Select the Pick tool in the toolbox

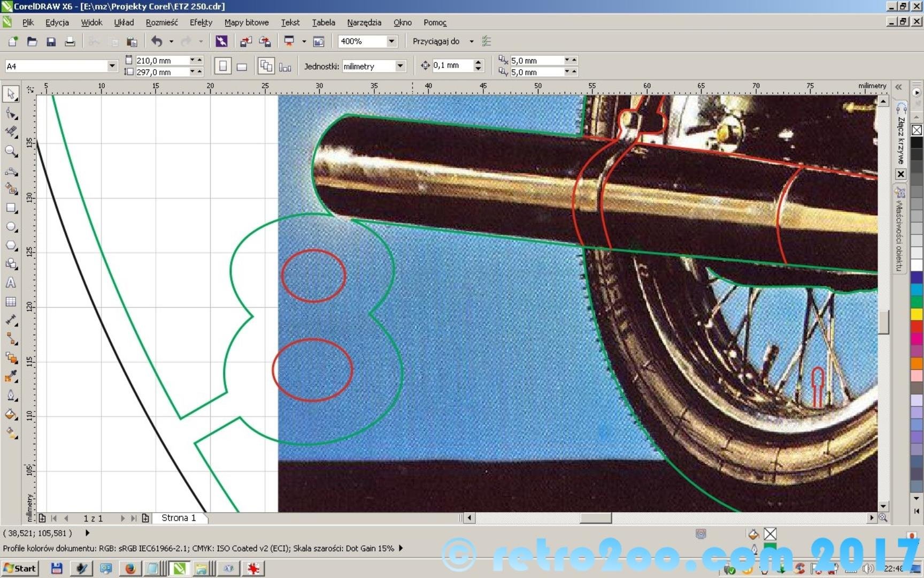tap(11, 94)
